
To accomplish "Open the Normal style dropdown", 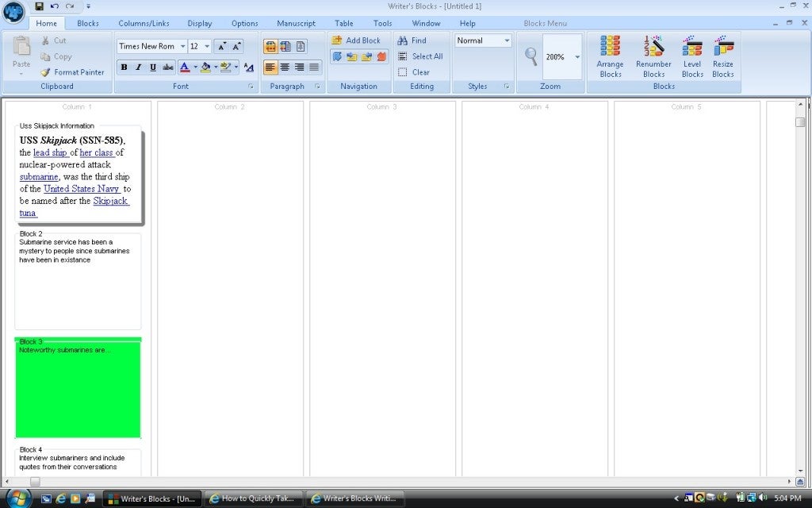I will (x=506, y=40).
